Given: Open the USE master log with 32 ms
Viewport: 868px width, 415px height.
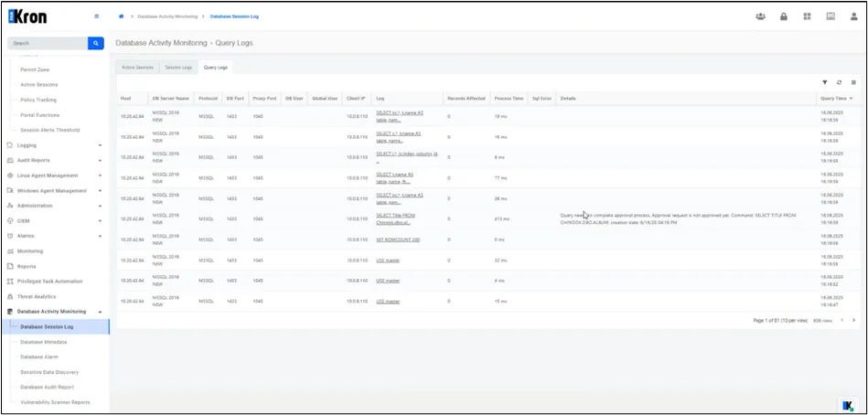Looking at the screenshot, I should [x=388, y=261].
